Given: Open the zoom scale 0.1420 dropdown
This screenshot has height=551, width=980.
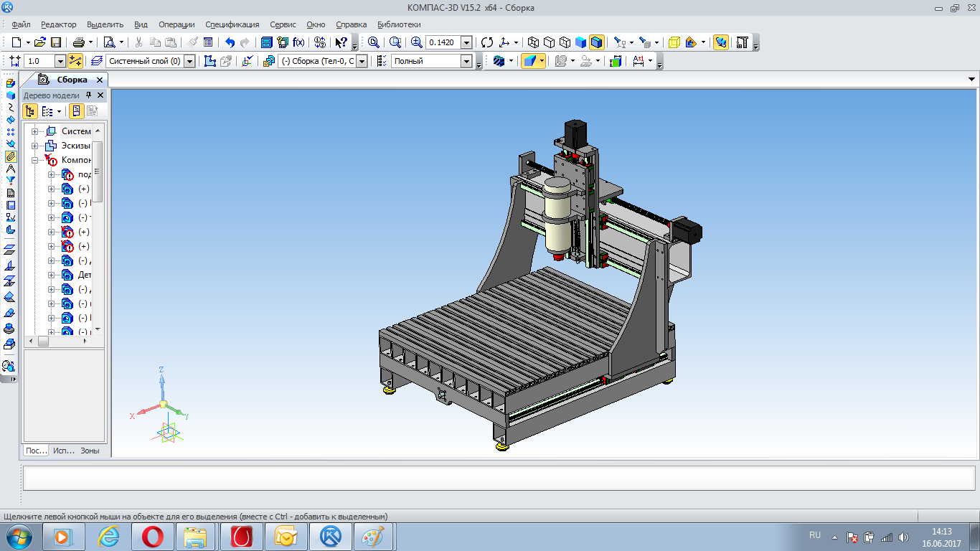Looking at the screenshot, I should [466, 42].
